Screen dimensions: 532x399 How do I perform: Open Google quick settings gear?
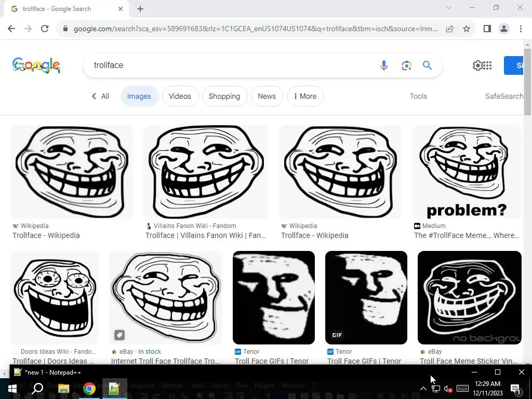pyautogui.click(x=477, y=65)
